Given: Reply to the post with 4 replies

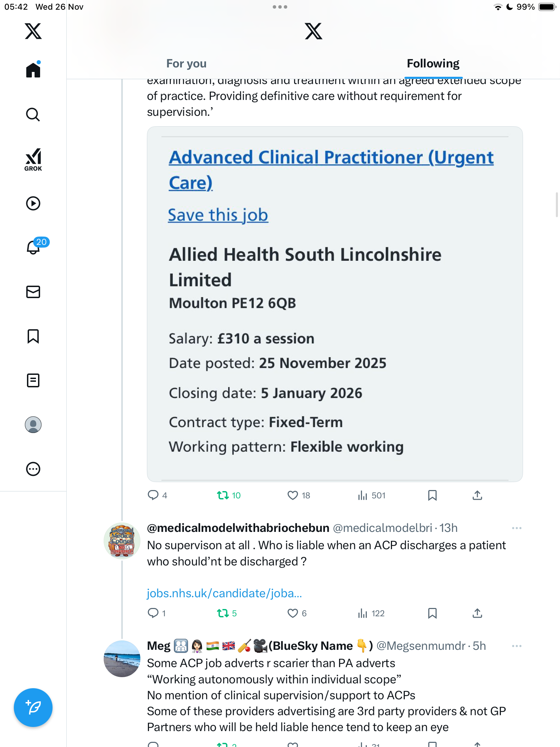Looking at the screenshot, I should click(153, 496).
